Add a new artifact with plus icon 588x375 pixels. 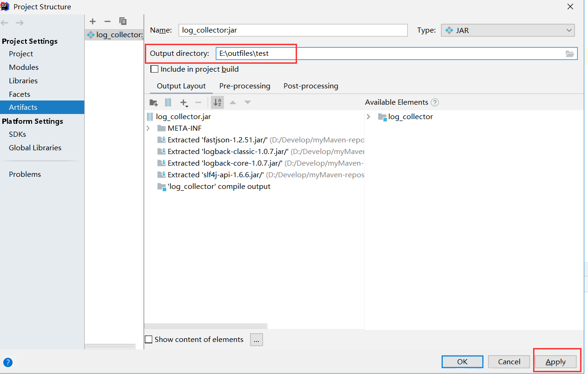93,21
